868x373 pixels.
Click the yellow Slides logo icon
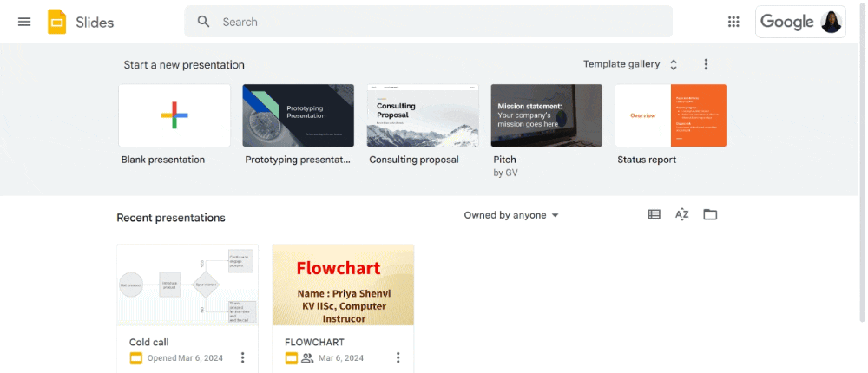click(56, 23)
